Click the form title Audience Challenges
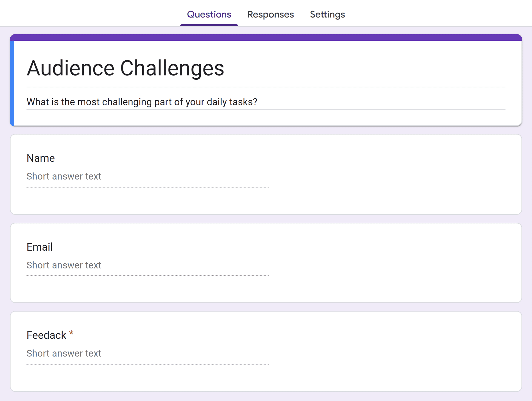The height and width of the screenshot is (401, 532). [126, 68]
